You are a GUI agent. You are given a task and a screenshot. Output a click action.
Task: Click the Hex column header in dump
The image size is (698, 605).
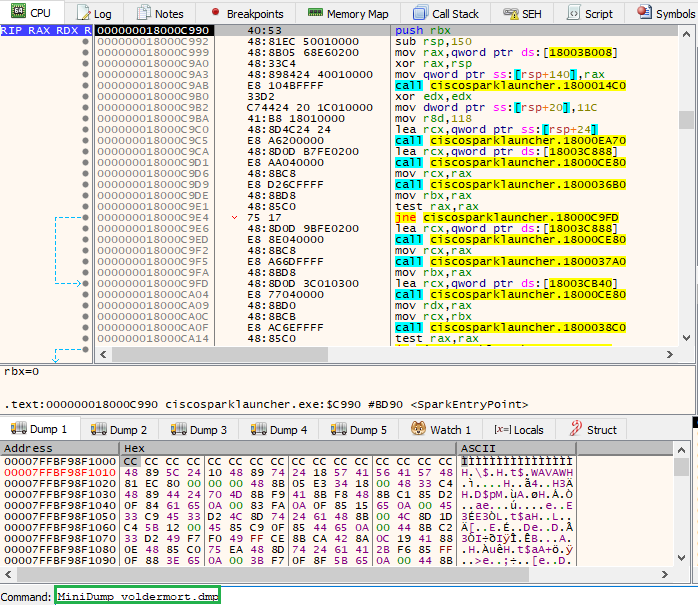point(288,448)
